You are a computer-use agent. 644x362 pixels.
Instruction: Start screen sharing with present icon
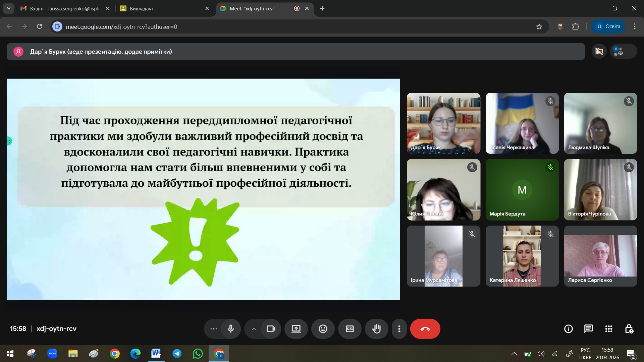pos(296,329)
